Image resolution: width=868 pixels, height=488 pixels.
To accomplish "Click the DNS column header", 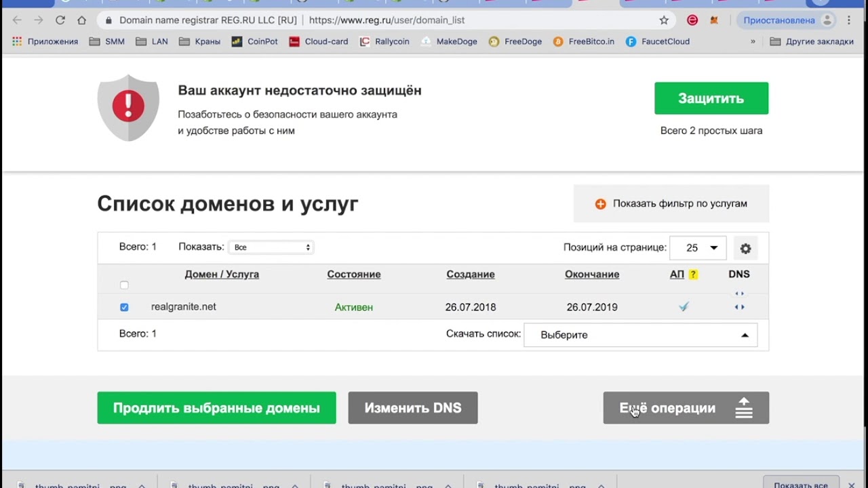I will [739, 274].
